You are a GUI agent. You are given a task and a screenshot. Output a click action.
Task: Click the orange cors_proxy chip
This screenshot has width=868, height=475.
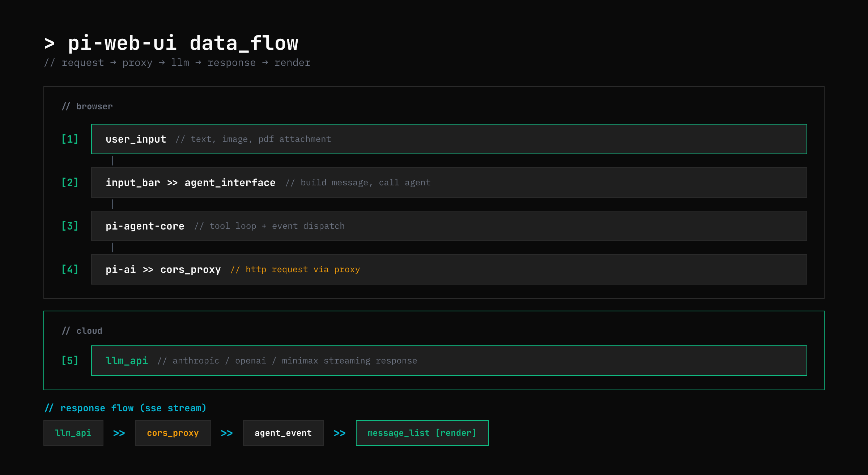click(x=173, y=433)
